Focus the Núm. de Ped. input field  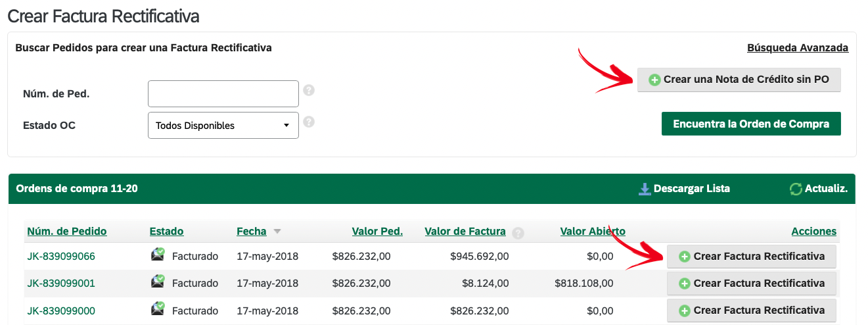[223, 93]
